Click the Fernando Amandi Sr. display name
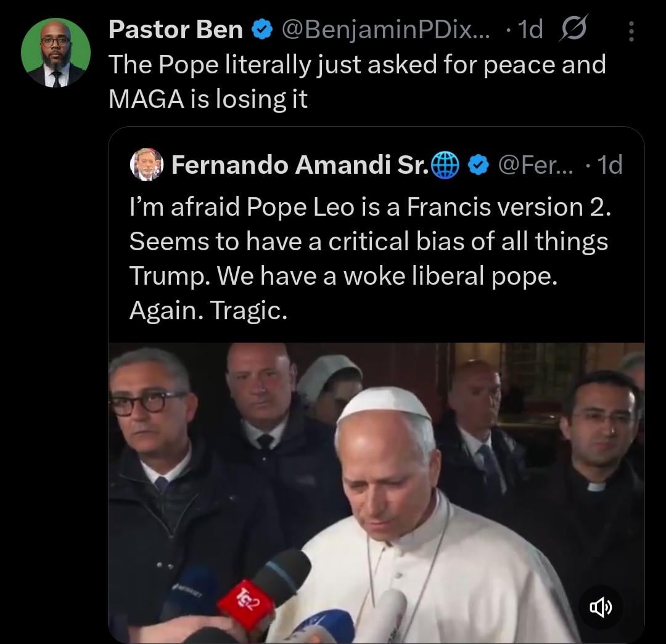Image resolution: width=666 pixels, height=644 pixels. tap(299, 165)
